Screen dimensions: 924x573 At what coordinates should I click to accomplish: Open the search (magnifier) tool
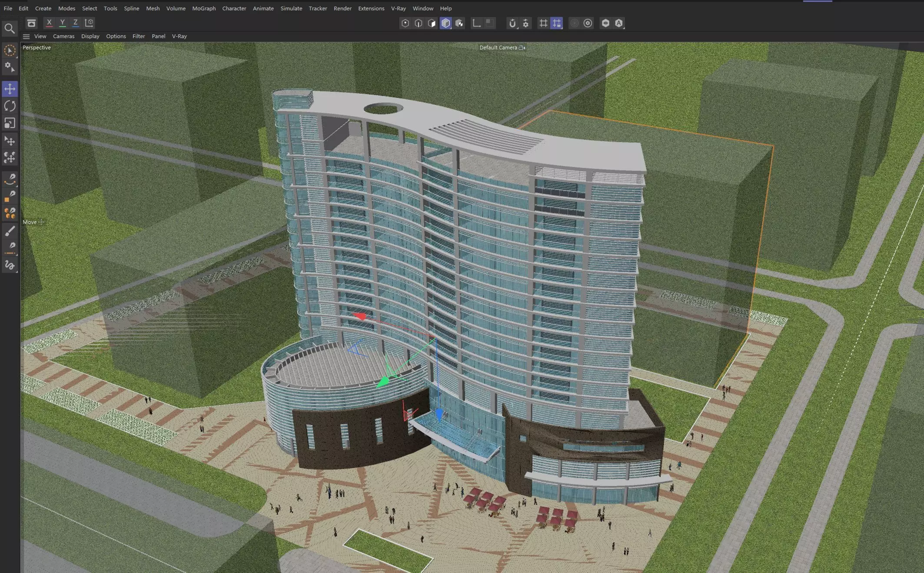[x=10, y=29]
